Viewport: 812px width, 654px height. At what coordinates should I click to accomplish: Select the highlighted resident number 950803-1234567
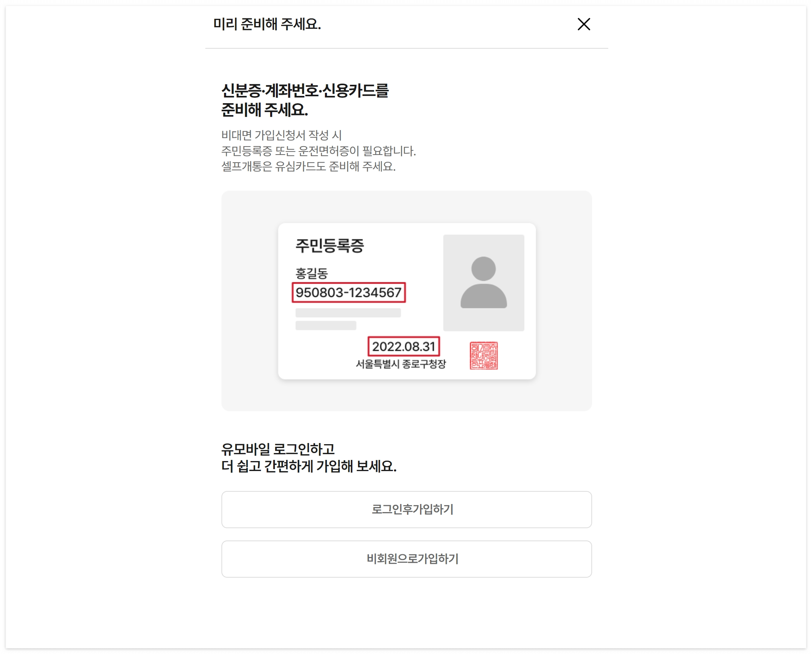(348, 293)
